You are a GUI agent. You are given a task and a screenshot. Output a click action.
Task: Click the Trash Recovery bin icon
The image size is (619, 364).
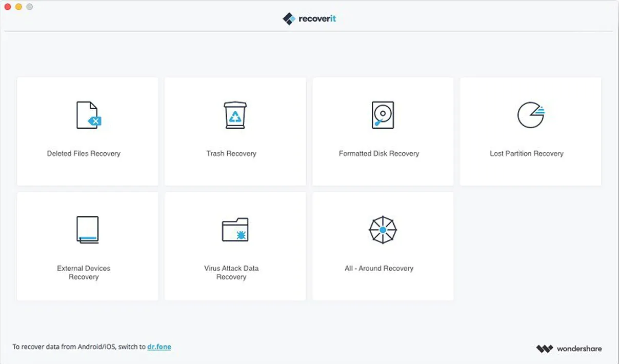tap(234, 114)
